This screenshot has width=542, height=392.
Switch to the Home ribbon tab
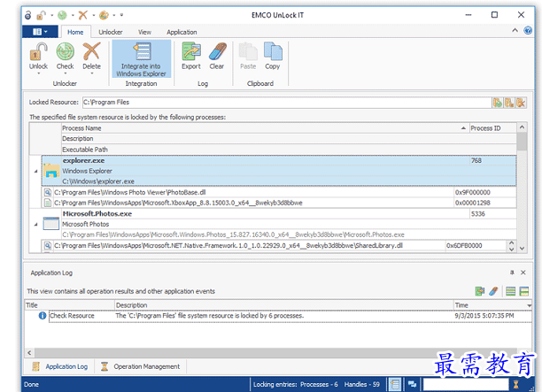(75, 32)
